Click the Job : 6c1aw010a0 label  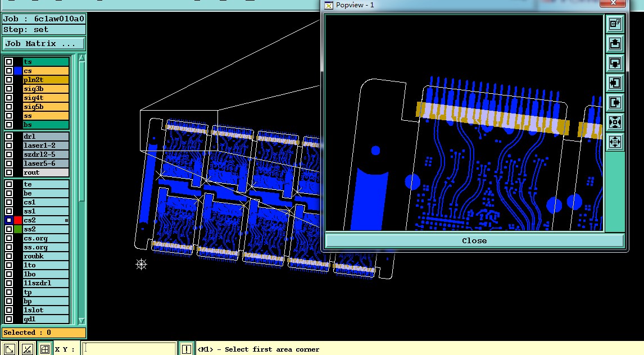point(43,19)
